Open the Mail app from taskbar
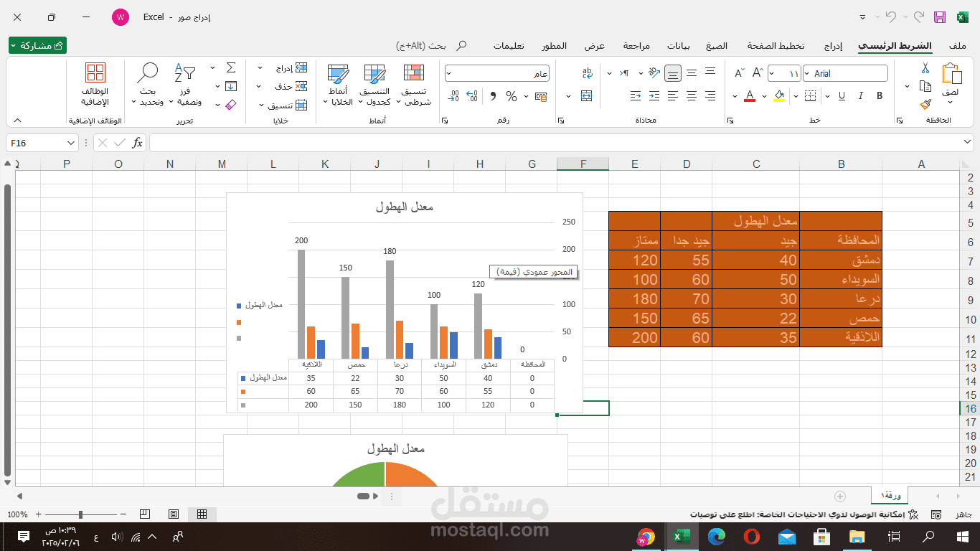The height and width of the screenshot is (551, 980). click(x=787, y=537)
